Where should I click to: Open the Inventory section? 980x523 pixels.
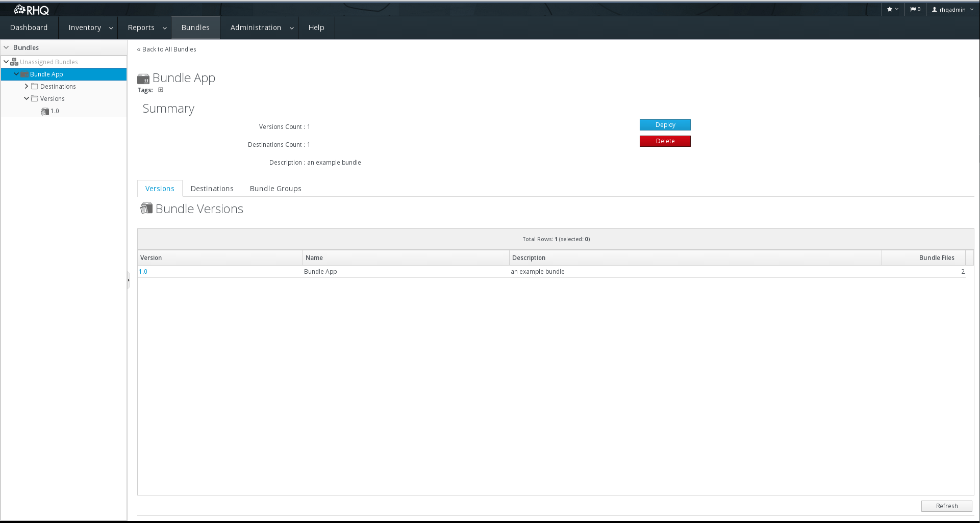tap(85, 28)
